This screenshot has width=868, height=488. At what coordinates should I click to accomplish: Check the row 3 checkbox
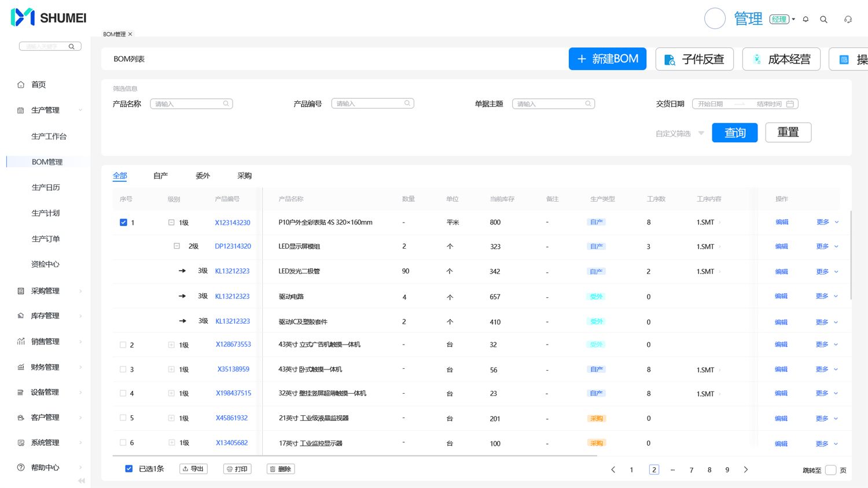pos(123,369)
